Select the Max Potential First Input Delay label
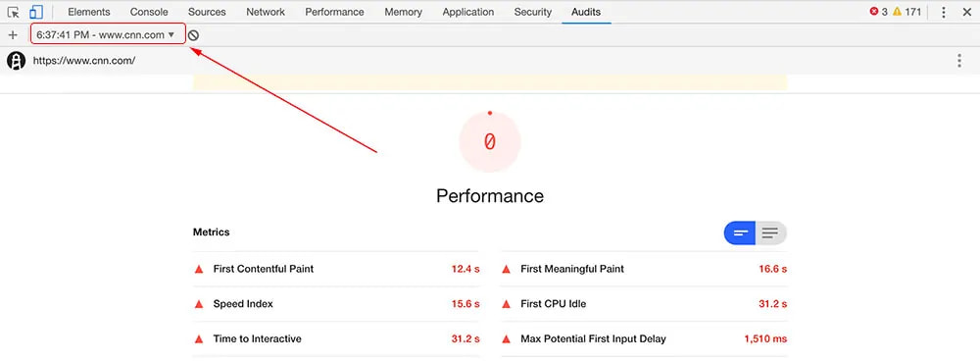The image size is (980, 361). click(593, 339)
